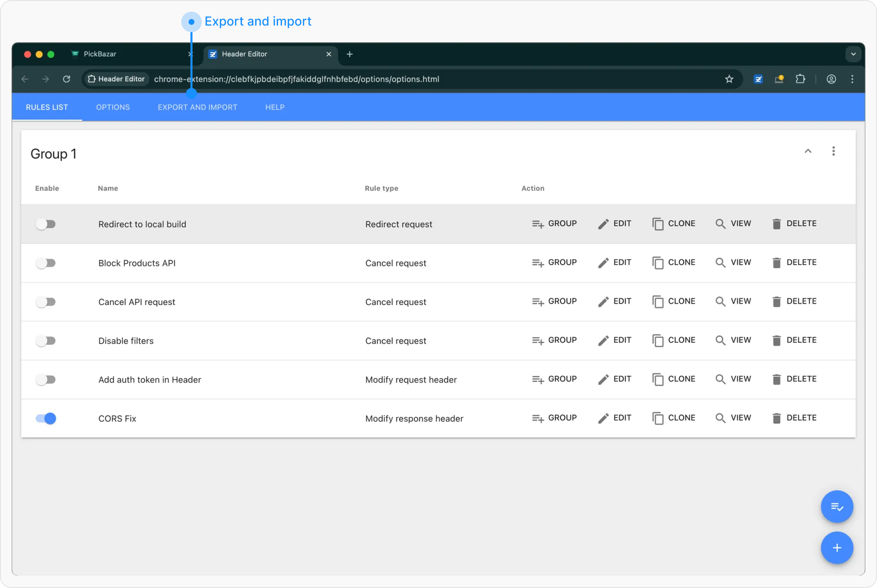
Task: Edit the Add auth token in Header rule
Action: [x=614, y=379]
